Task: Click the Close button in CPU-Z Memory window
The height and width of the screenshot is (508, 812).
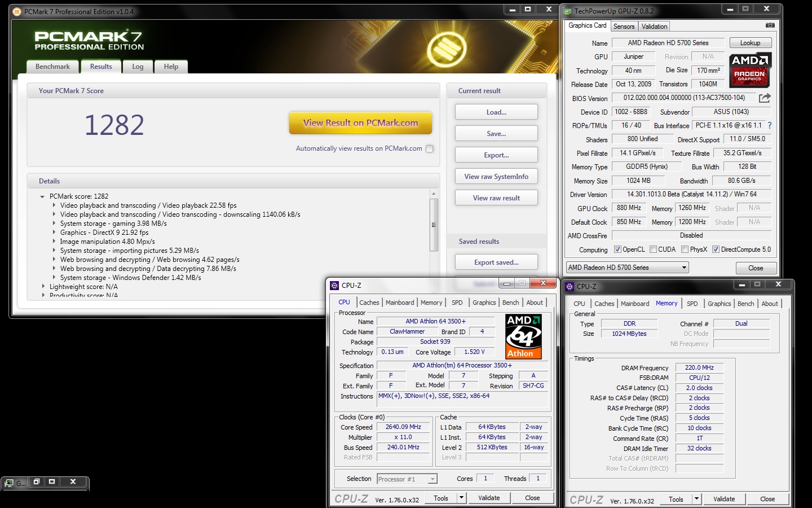Action: [767, 499]
